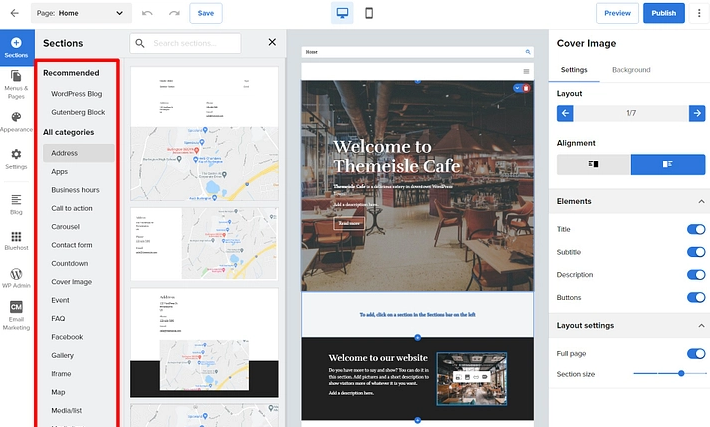This screenshot has width=710, height=427.
Task: Switch to mobile preview mode
Action: coord(369,13)
